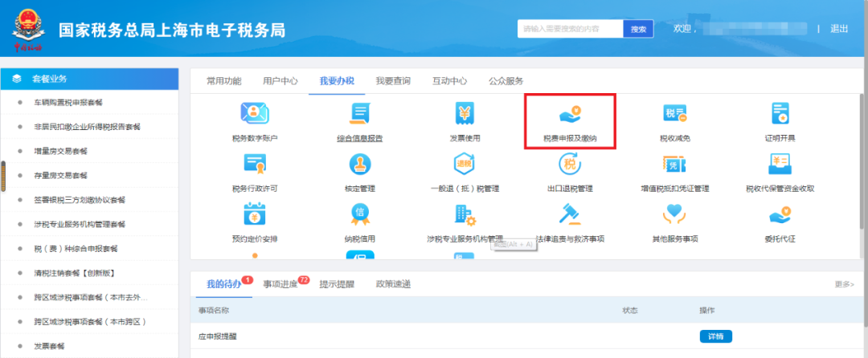This screenshot has height=358, width=868.
Task: Open the 证明开具 icon
Action: (780, 113)
